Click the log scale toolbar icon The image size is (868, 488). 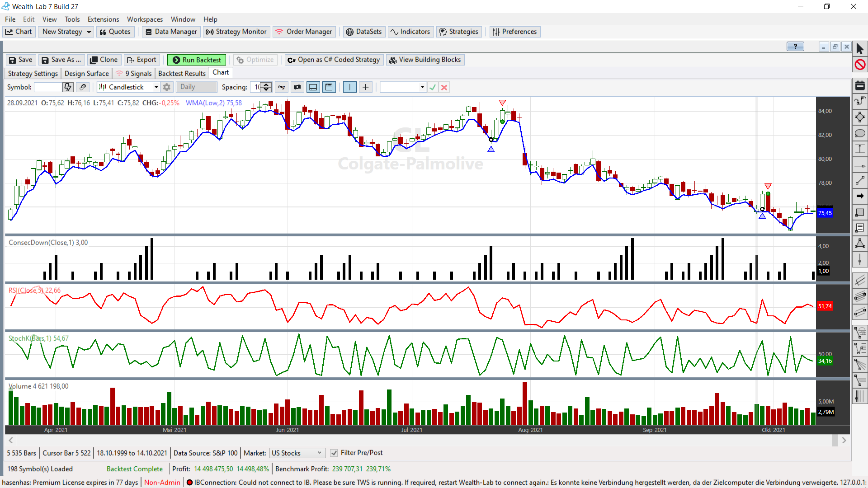281,87
